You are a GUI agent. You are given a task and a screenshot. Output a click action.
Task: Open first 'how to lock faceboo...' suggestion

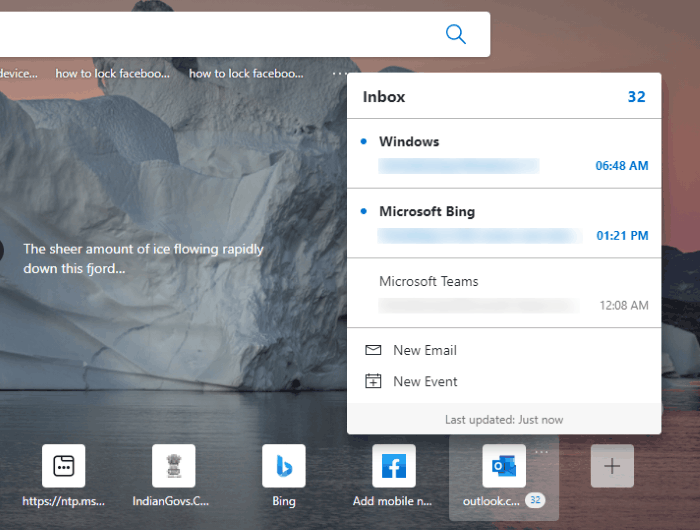coord(112,74)
